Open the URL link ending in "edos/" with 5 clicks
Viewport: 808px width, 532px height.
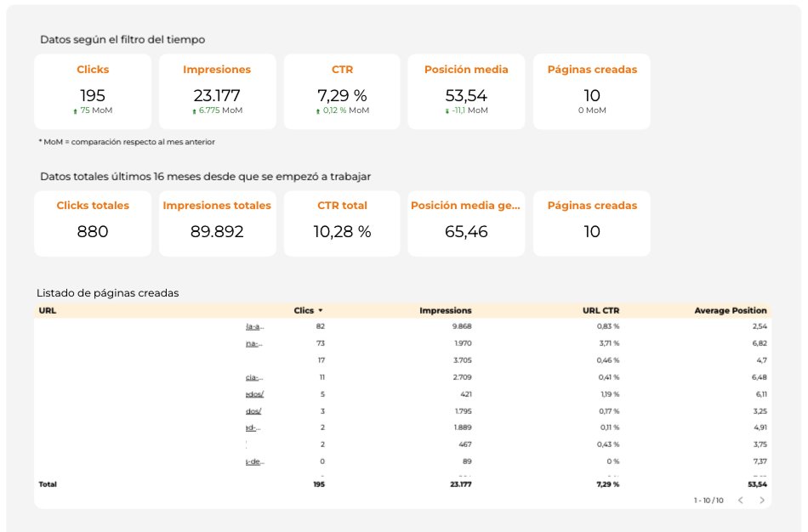coord(253,394)
